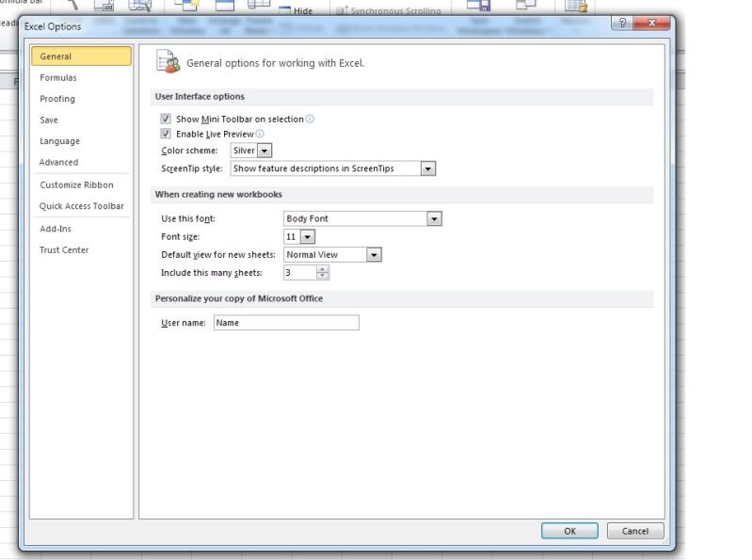The height and width of the screenshot is (560, 752).
Task: Toggle Show Mini Toolbar on selection
Action: 166,119
